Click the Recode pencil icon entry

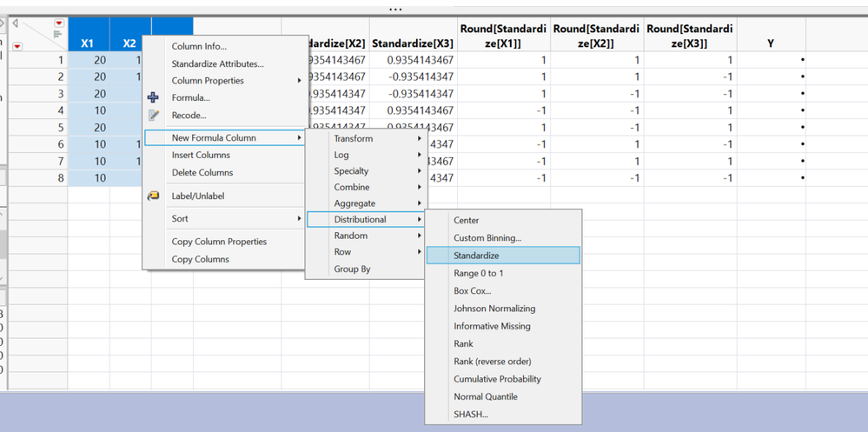pyautogui.click(x=153, y=116)
